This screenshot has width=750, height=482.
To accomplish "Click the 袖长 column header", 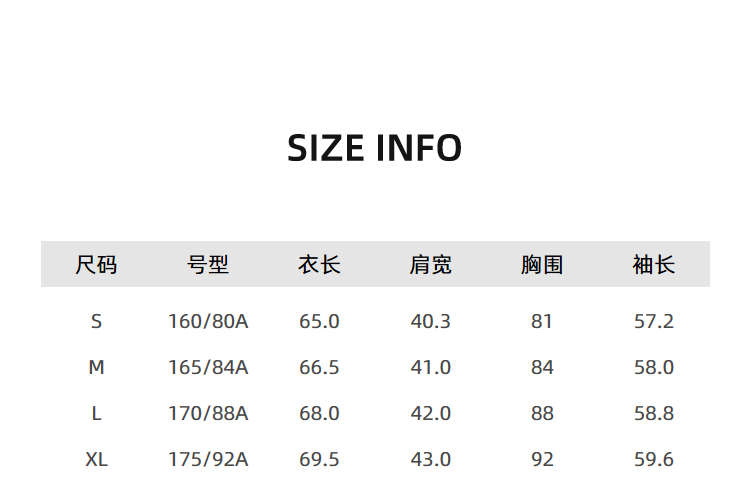I will pos(654,265).
